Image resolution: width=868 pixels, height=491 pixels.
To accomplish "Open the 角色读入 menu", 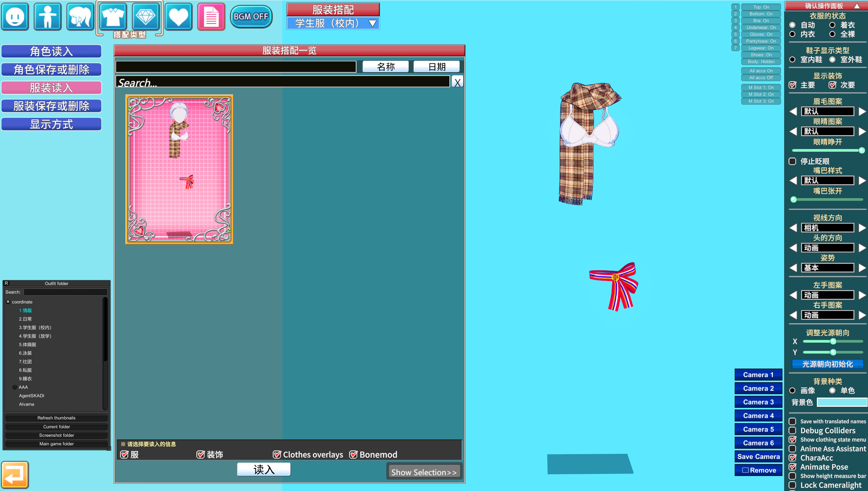I will pos(51,51).
